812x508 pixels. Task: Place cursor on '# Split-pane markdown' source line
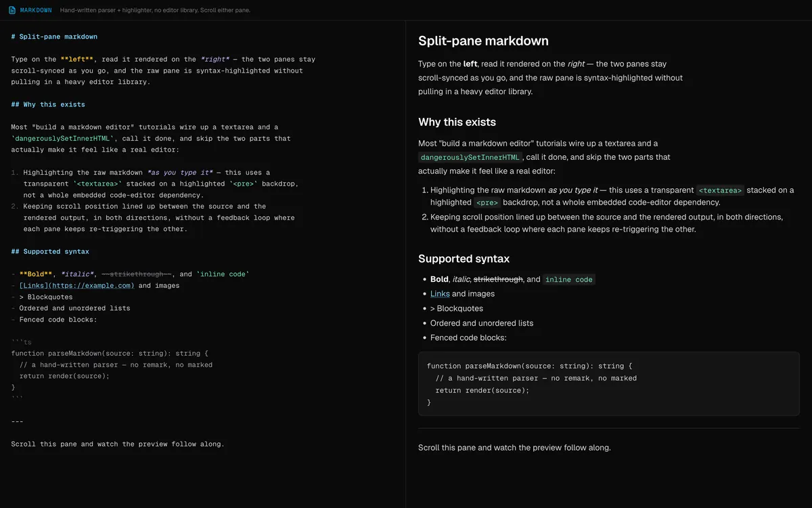tap(54, 37)
